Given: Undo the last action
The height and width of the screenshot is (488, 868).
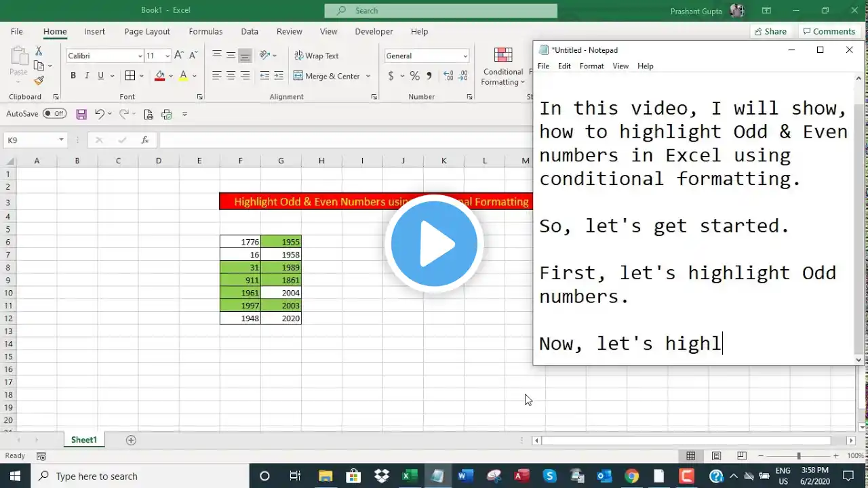Looking at the screenshot, I should [x=100, y=114].
